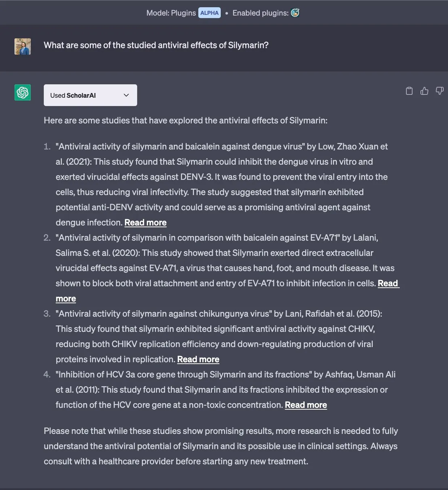
Task: Click the user profile picture
Action: click(x=22, y=46)
